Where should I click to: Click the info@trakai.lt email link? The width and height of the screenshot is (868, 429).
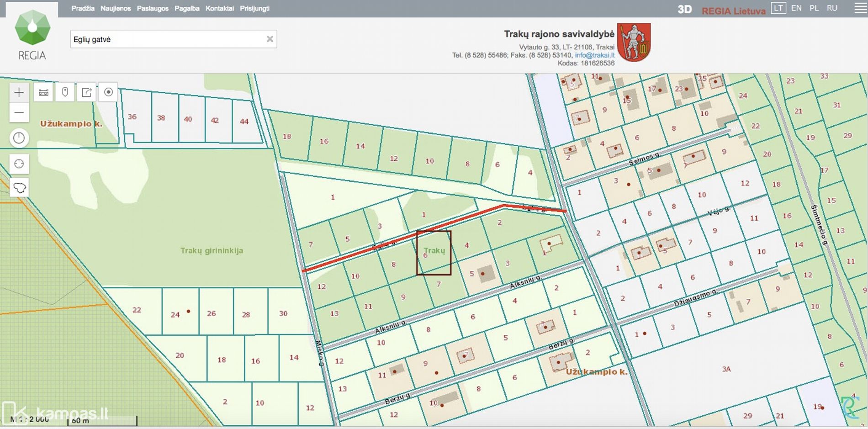point(594,55)
